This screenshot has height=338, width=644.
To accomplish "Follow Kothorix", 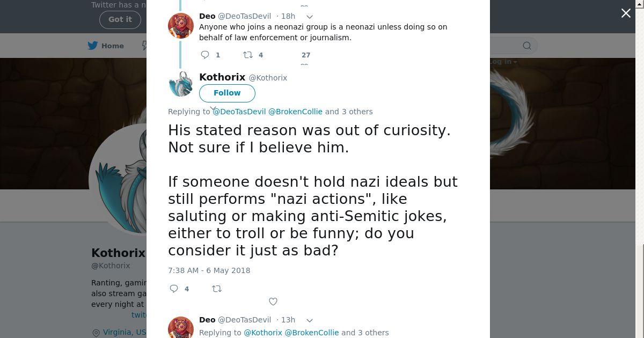I will click(x=227, y=93).
